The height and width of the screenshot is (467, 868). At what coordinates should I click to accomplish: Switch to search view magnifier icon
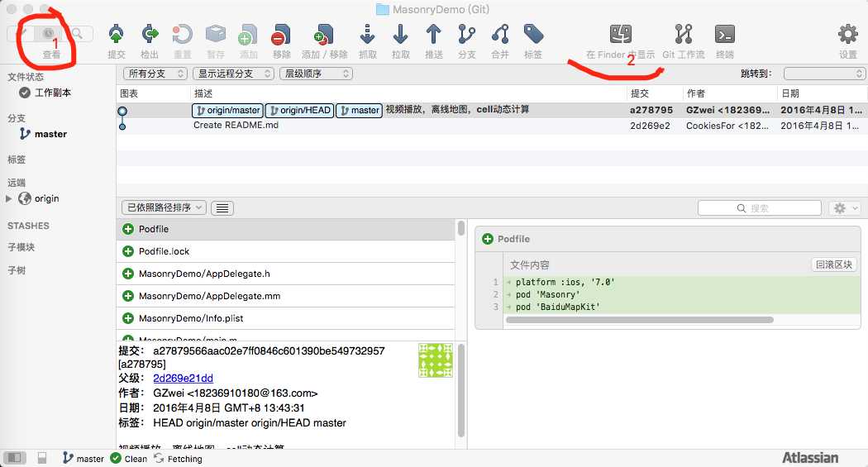[x=78, y=34]
